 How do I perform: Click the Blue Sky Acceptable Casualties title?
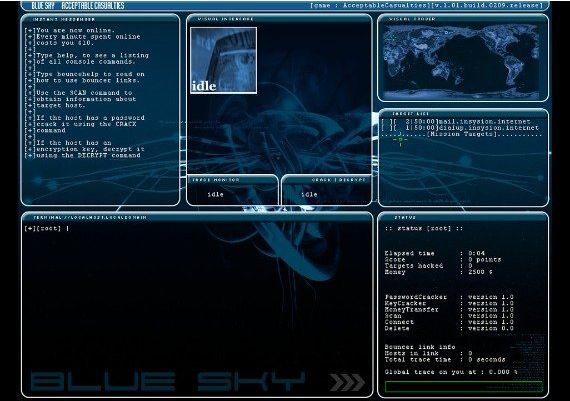click(78, 5)
